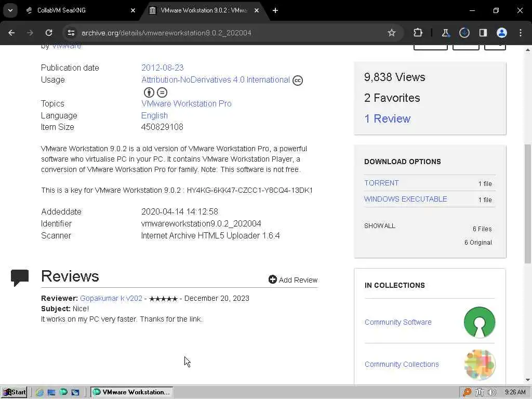Click the page vertical scrollbar thumb
532x399 pixels.
(x=528, y=204)
